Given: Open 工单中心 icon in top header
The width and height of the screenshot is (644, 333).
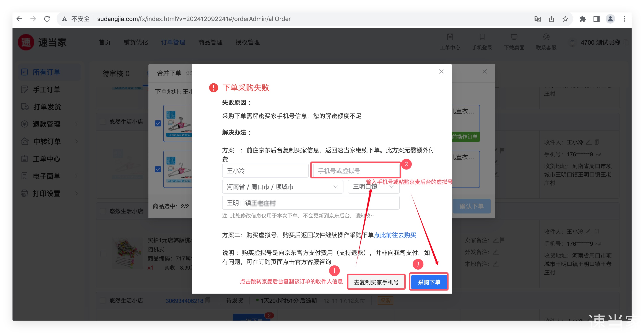Looking at the screenshot, I should (x=450, y=37).
